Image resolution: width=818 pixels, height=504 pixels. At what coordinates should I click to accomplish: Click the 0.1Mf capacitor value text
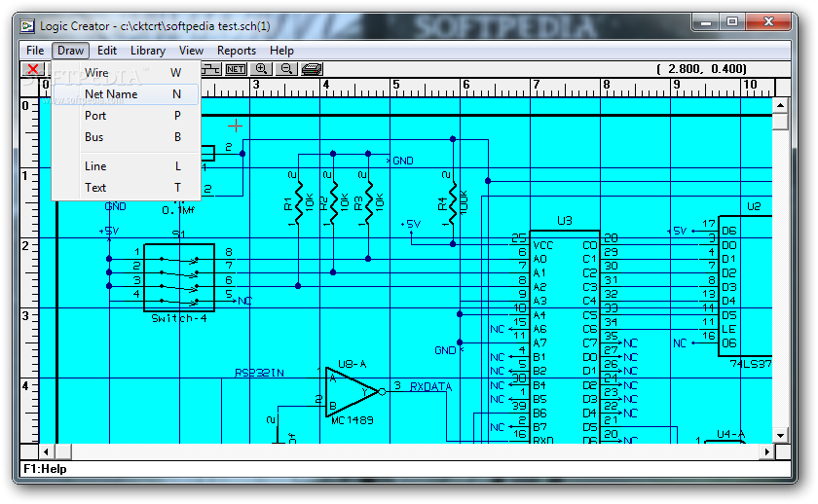coord(178,210)
